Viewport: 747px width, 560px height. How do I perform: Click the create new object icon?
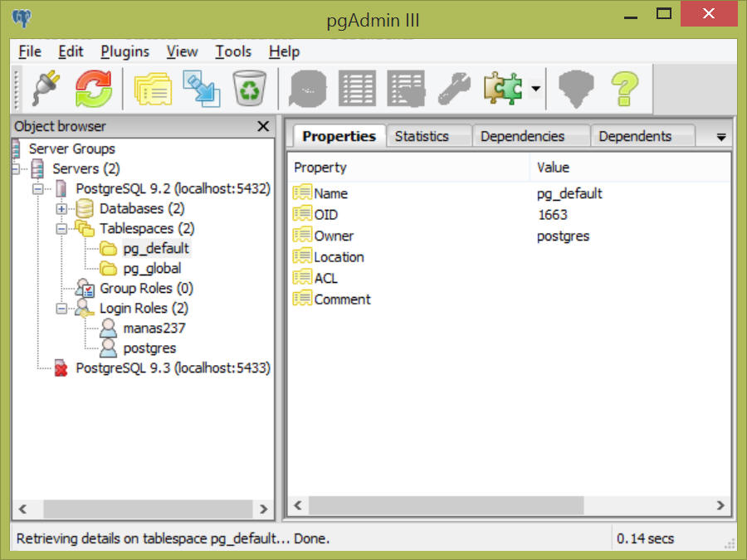(202, 89)
